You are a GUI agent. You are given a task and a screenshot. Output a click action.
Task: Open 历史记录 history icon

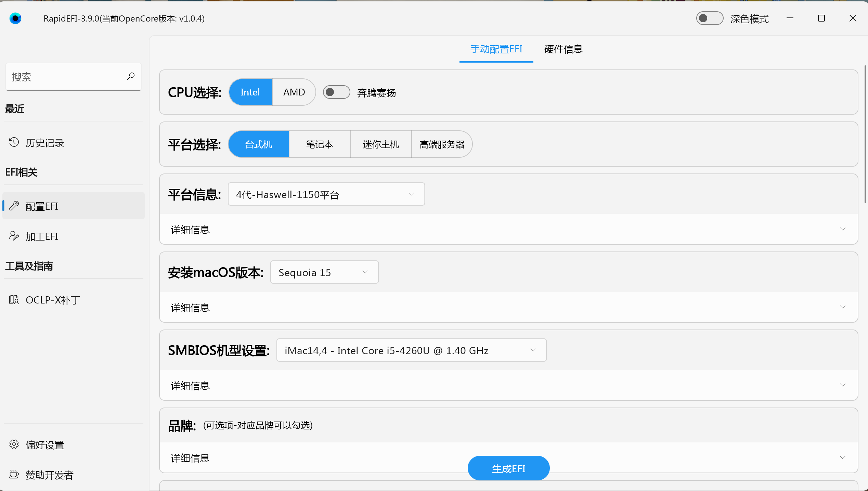(14, 142)
